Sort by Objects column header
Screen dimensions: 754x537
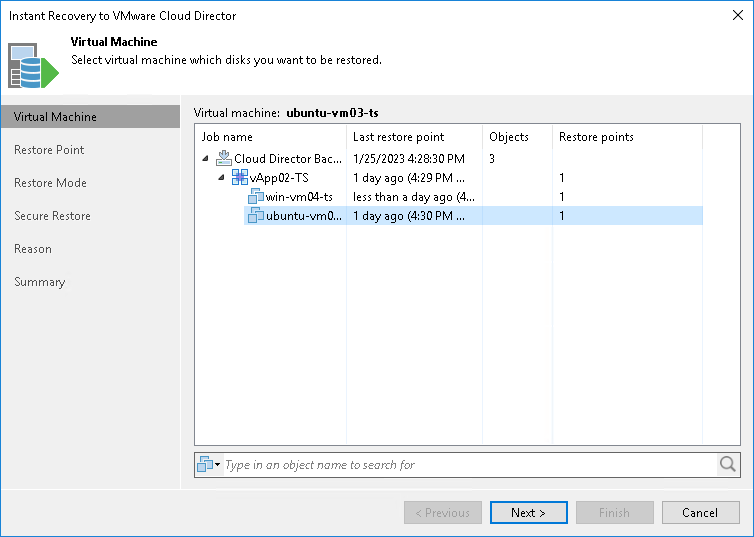(517, 137)
